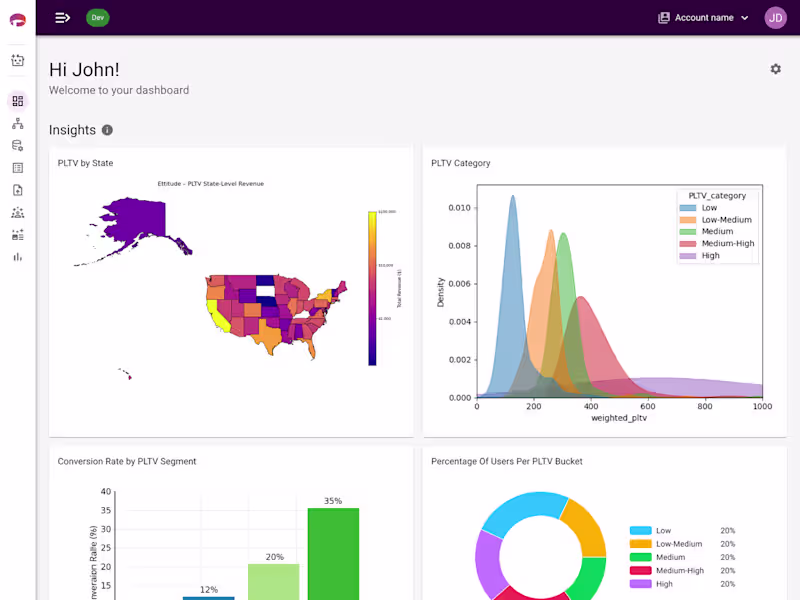Viewport: 800px width, 600px height.
Task: Open the sparkle list icon in sidebar
Action: pos(18,235)
